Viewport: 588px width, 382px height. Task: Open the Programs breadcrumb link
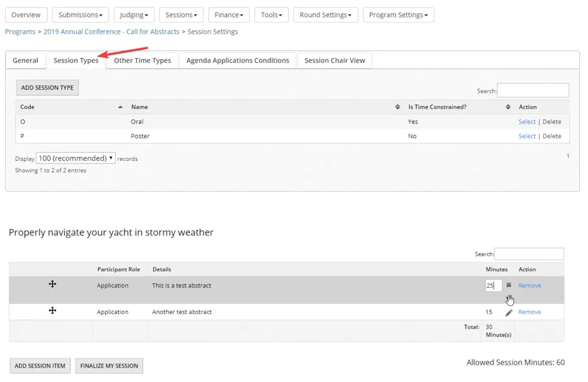point(20,32)
